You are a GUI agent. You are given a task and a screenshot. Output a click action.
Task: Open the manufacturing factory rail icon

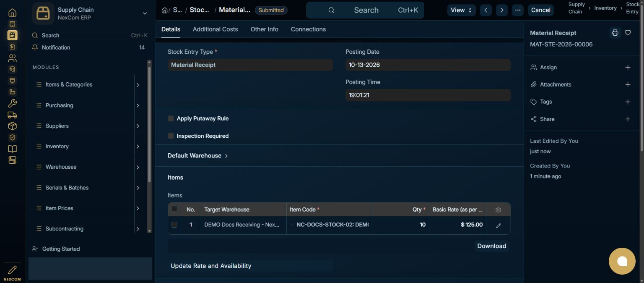[x=12, y=92]
